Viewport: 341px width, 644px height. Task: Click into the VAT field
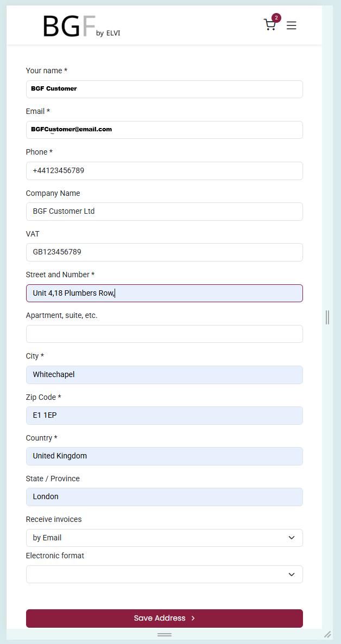point(164,252)
